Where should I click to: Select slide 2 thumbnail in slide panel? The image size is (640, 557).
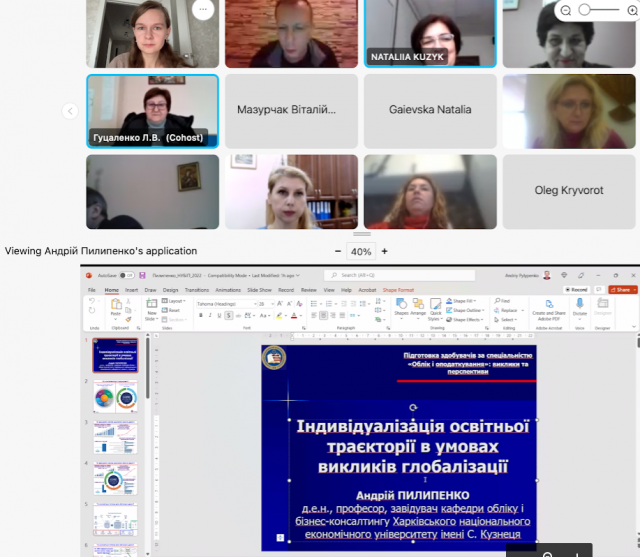coord(116,397)
